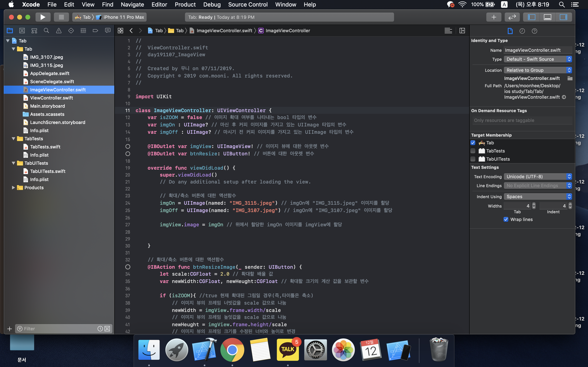Image resolution: width=588 pixels, height=367 pixels.
Task: Open the Breakpoint navigator icon
Action: 96,31
